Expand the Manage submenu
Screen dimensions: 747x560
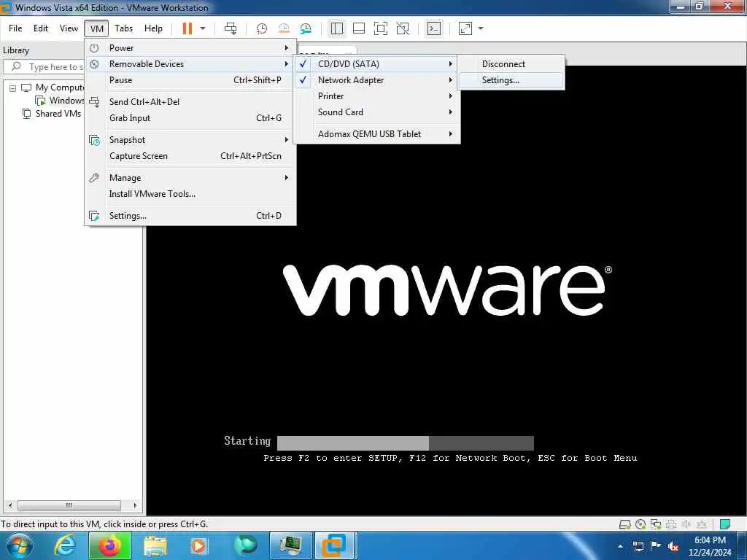tap(190, 178)
